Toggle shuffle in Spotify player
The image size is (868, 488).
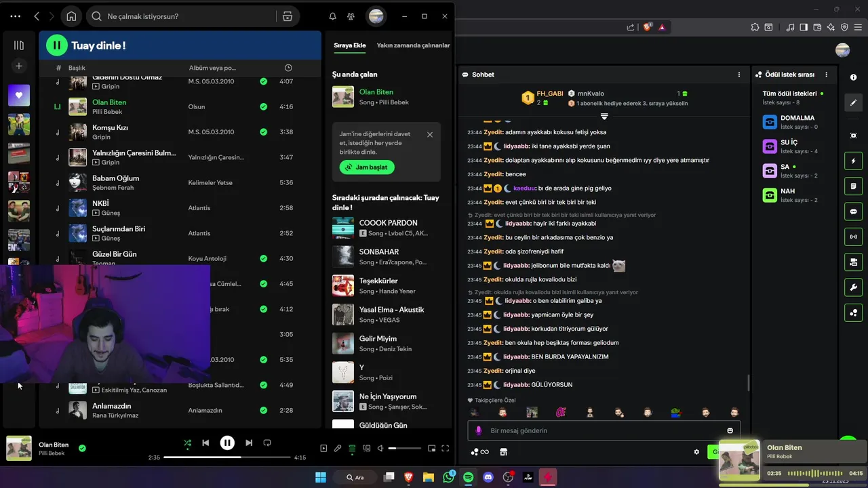(x=187, y=443)
